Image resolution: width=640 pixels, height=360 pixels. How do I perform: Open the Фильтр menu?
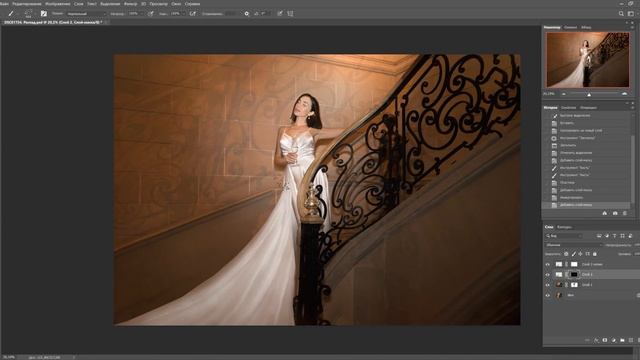point(130,4)
